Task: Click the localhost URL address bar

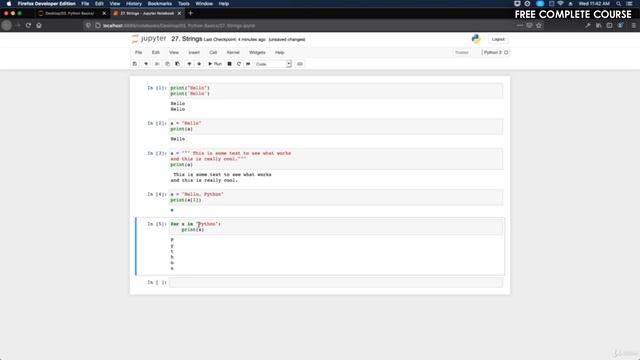Action: [x=302, y=25]
